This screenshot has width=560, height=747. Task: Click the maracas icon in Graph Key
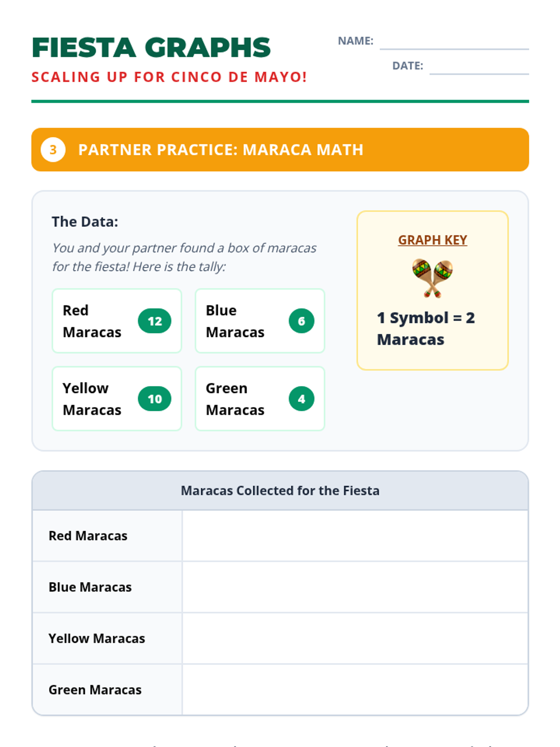432,278
